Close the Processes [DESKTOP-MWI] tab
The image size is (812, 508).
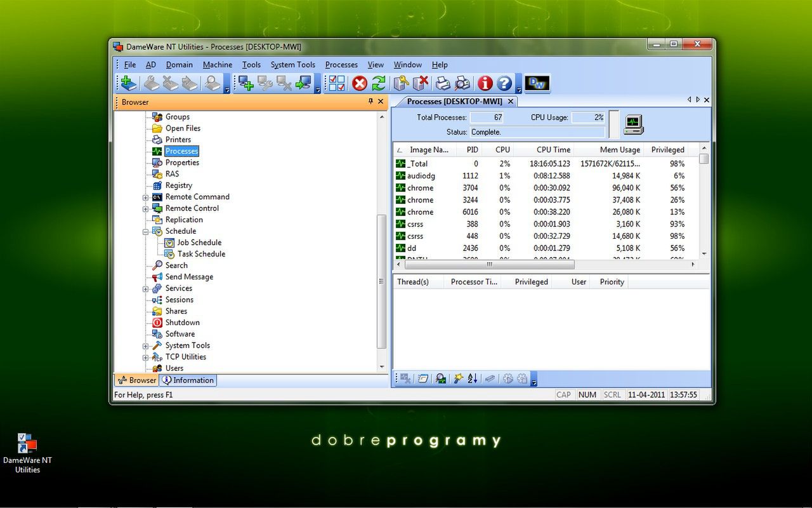point(511,102)
